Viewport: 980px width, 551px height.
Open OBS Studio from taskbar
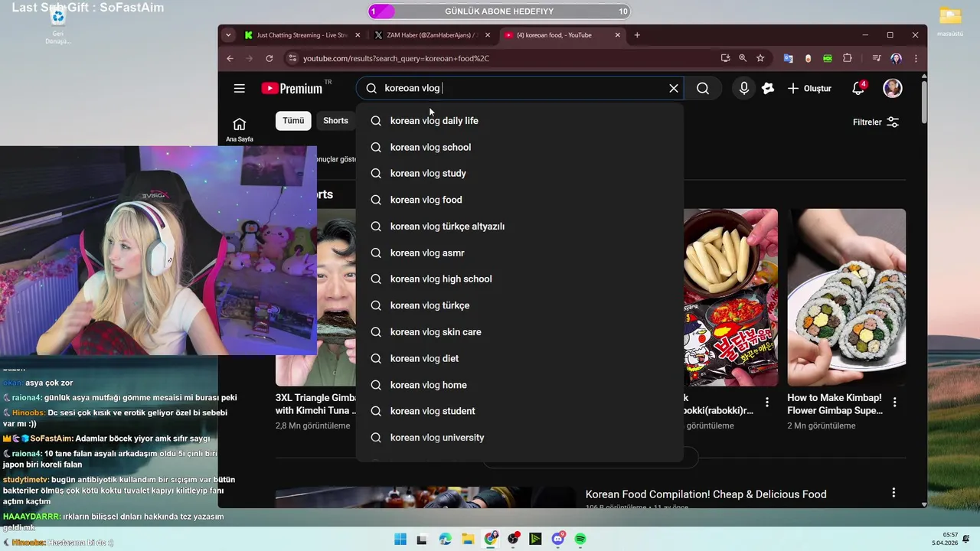[x=513, y=540]
